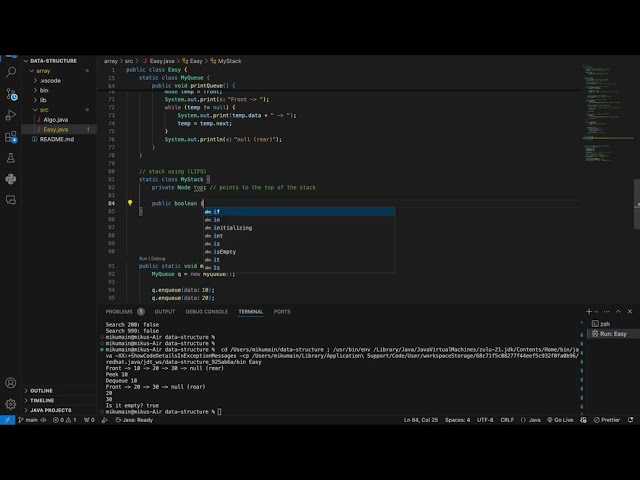The width and height of the screenshot is (640, 480).
Task: Close the bottom panel with the X
Action: click(x=630, y=311)
